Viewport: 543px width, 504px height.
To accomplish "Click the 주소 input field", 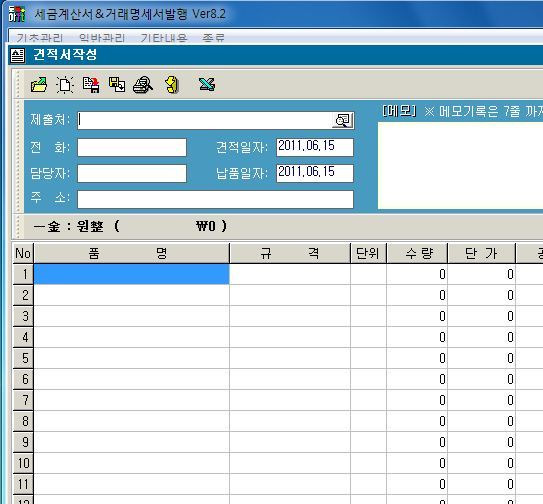I will point(215,199).
